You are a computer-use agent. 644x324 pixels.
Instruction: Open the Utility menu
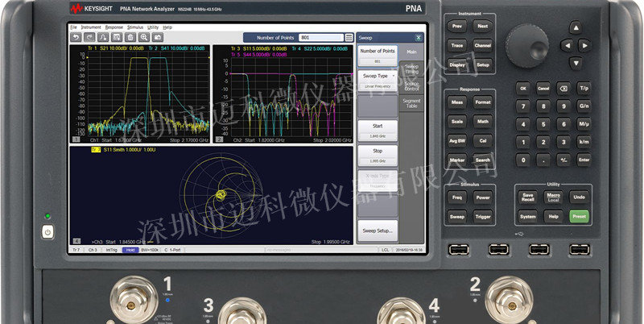[x=153, y=27]
